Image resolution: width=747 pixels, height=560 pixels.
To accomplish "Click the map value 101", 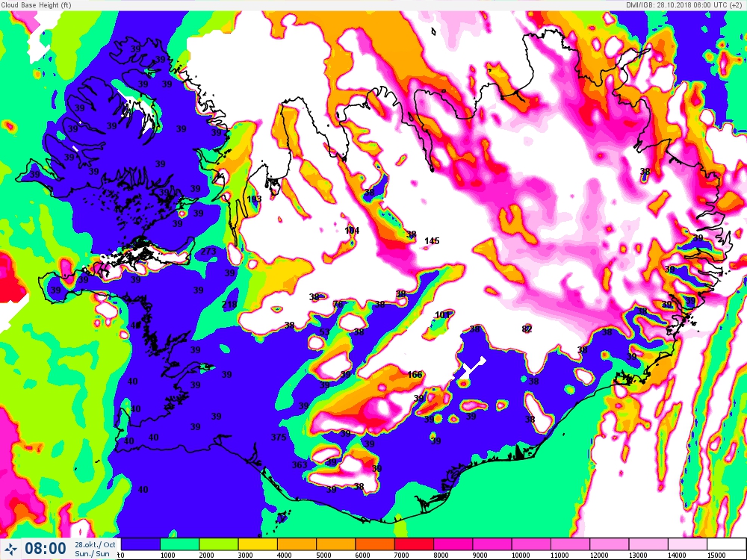I will 442,315.
